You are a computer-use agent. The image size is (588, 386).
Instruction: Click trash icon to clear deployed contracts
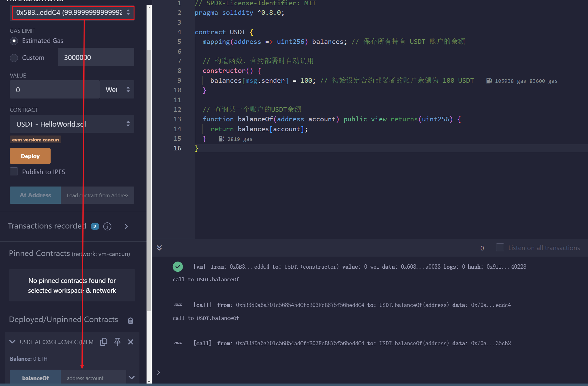pyautogui.click(x=130, y=321)
